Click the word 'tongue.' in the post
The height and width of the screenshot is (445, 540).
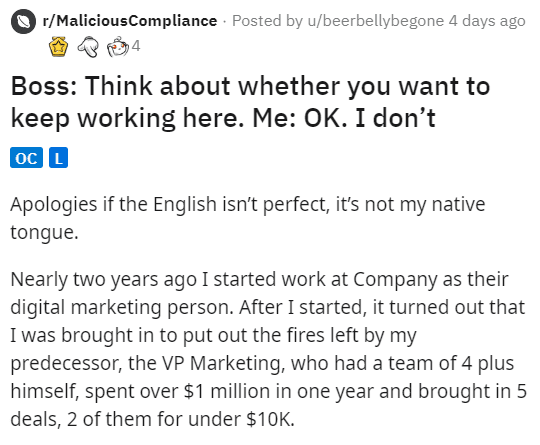44,232
